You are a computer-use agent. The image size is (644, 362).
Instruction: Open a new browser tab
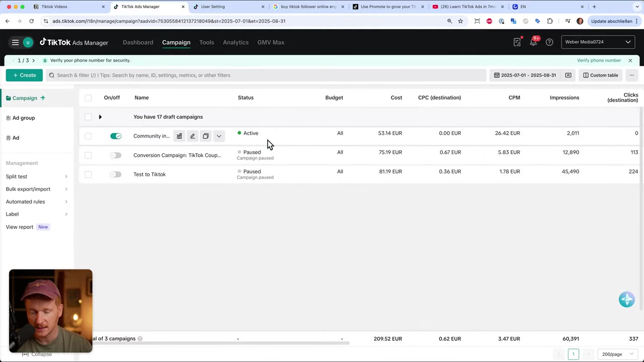click(x=594, y=7)
